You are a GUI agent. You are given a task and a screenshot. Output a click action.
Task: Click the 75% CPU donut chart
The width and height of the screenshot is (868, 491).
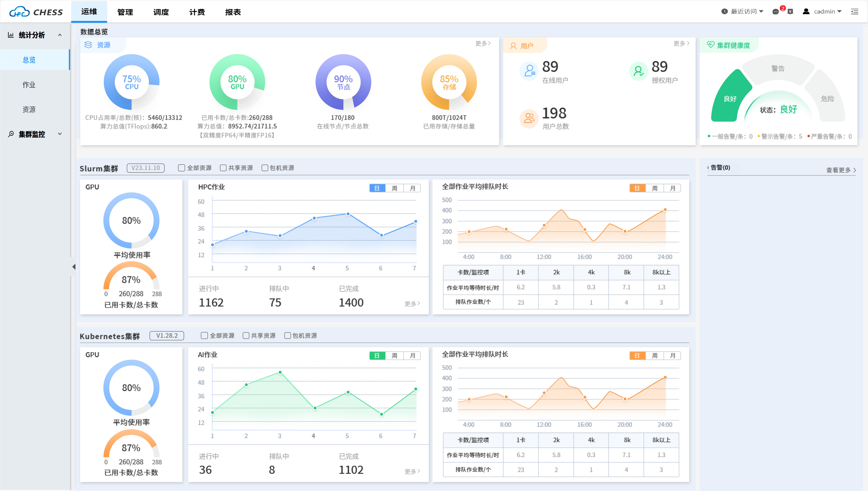[131, 82]
